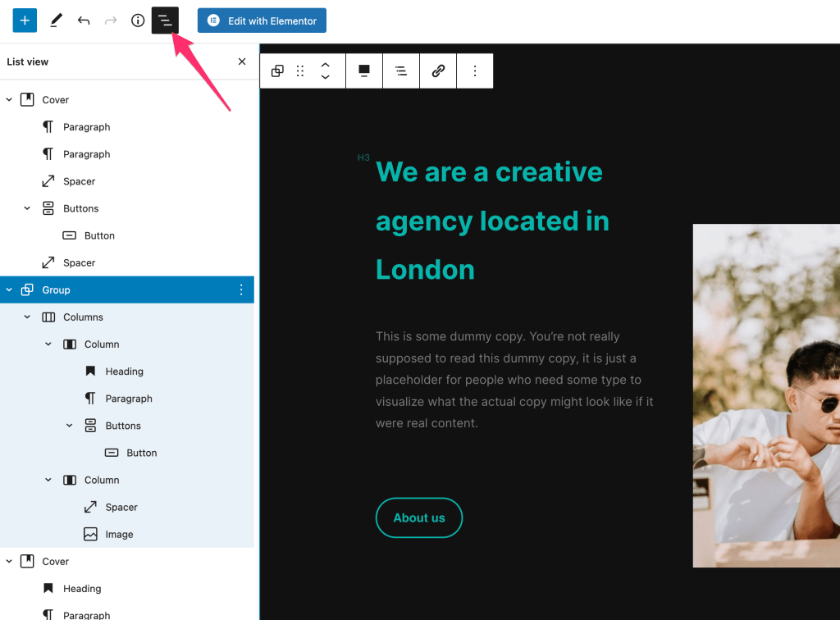Close the List view panel
The width and height of the screenshot is (840, 620).
(x=242, y=62)
